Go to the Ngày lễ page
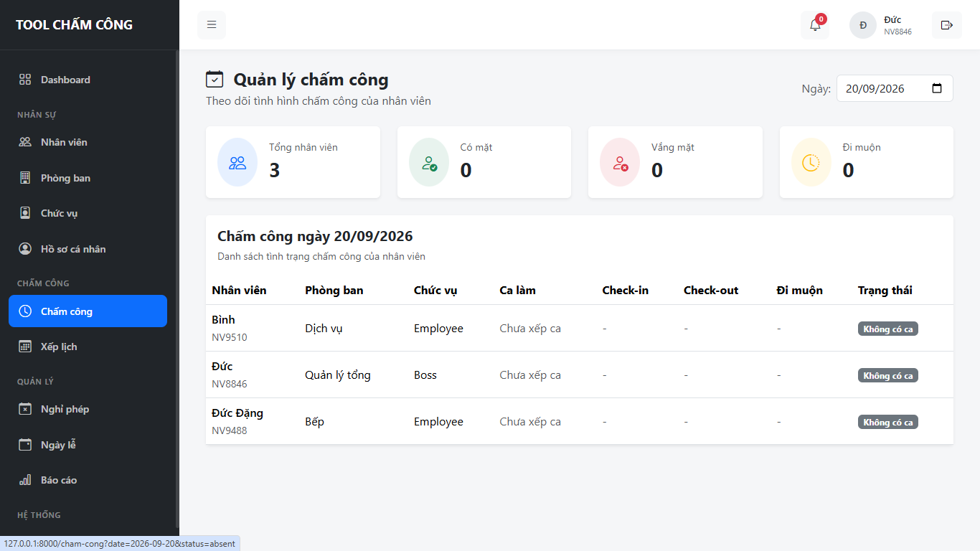Screen dimensions: 980x551 click(x=88, y=445)
